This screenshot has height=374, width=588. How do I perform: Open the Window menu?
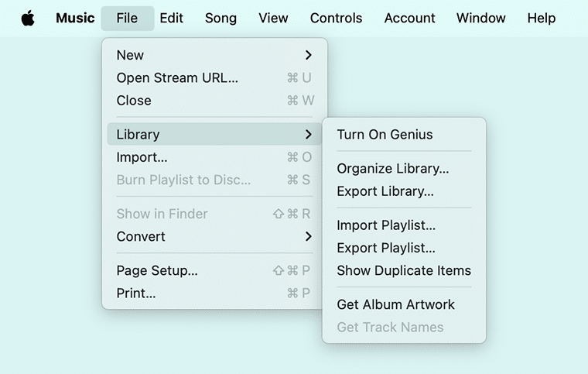(x=481, y=18)
